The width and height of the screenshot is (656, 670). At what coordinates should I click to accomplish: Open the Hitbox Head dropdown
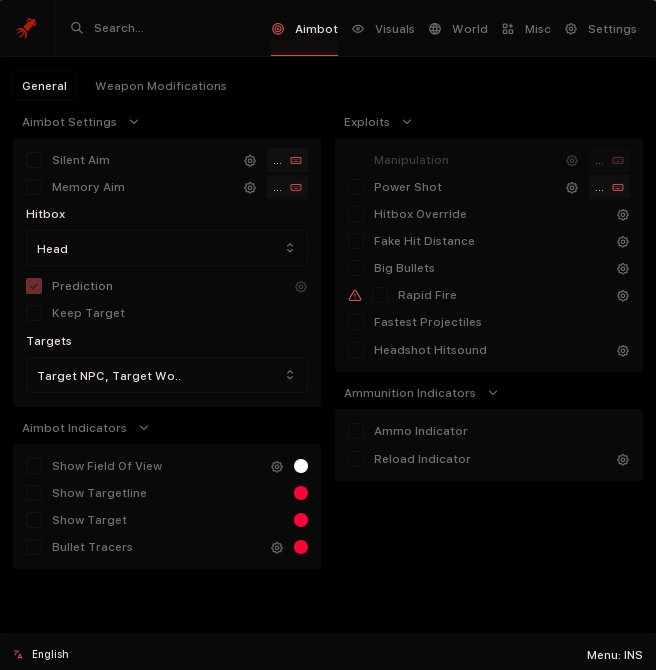coord(167,248)
